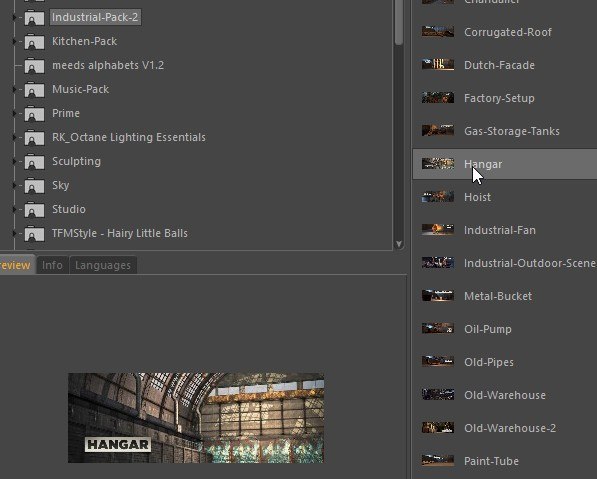Click the Sky catalog folder icon
Image resolution: width=597 pixels, height=479 pixels.
[34, 185]
